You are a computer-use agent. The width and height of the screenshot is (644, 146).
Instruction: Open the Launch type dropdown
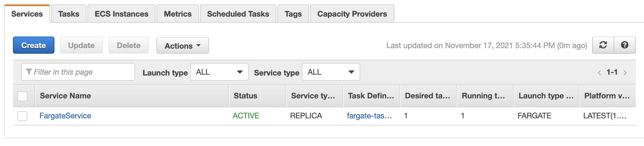[x=219, y=72]
